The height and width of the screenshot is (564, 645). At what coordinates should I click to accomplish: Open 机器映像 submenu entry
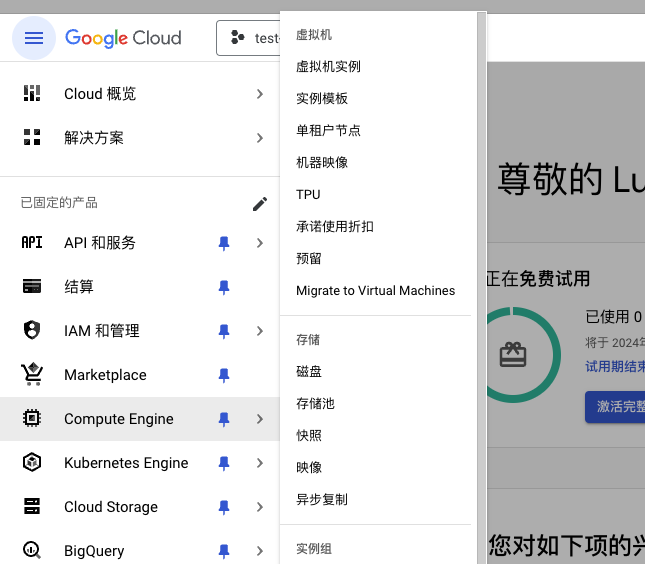322,162
